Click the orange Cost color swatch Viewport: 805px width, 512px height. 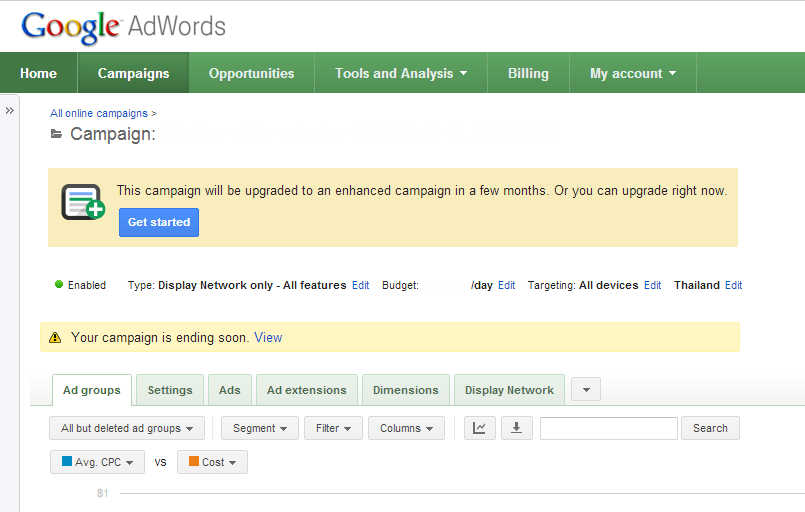194,461
